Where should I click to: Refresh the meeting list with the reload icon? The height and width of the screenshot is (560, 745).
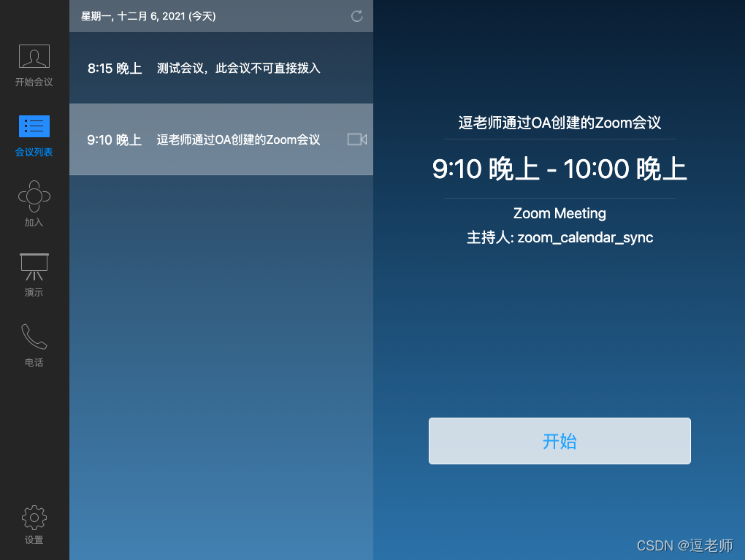357,16
